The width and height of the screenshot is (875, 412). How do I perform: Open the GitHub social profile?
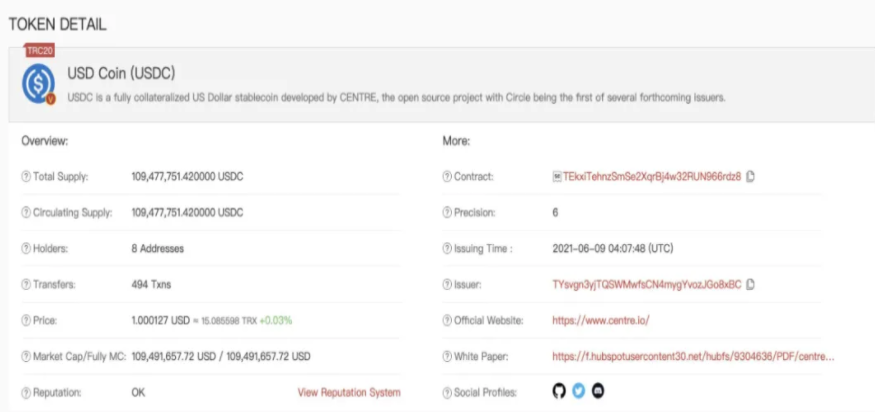pyautogui.click(x=559, y=391)
